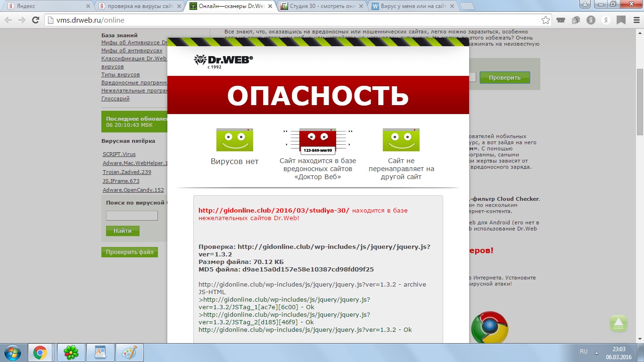The height and width of the screenshot is (362, 644).
Task: Open 'Trojan.Zadved.239' virus entry
Action: click(x=127, y=172)
